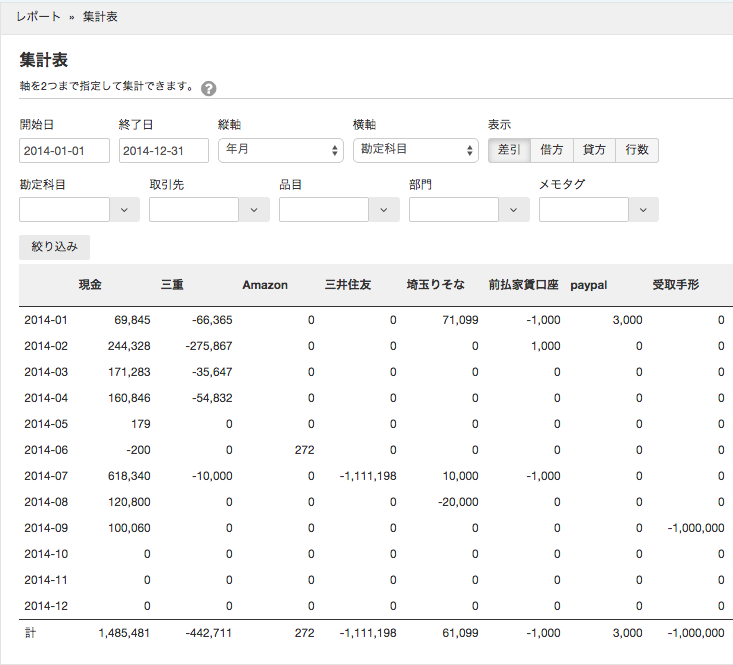The height and width of the screenshot is (665, 733).
Task: Click the -1,111,198 value in 2014-07
Action: click(368, 476)
